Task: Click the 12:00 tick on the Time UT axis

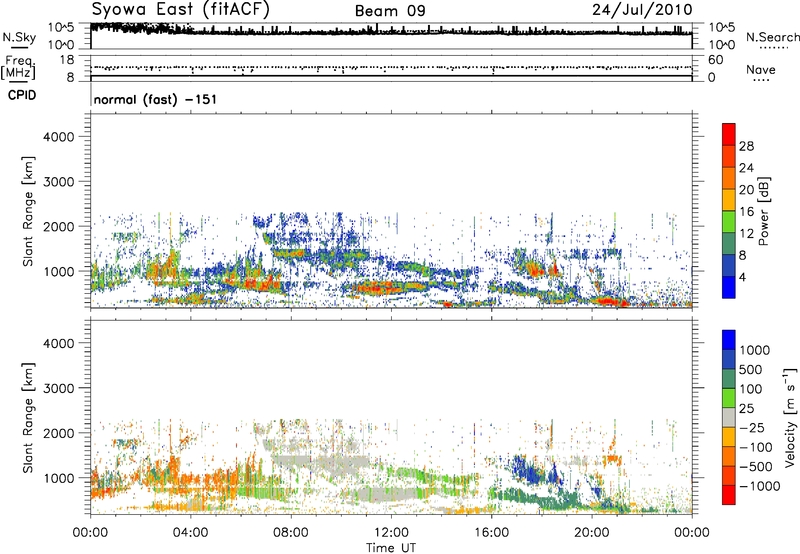Action: coord(391,532)
